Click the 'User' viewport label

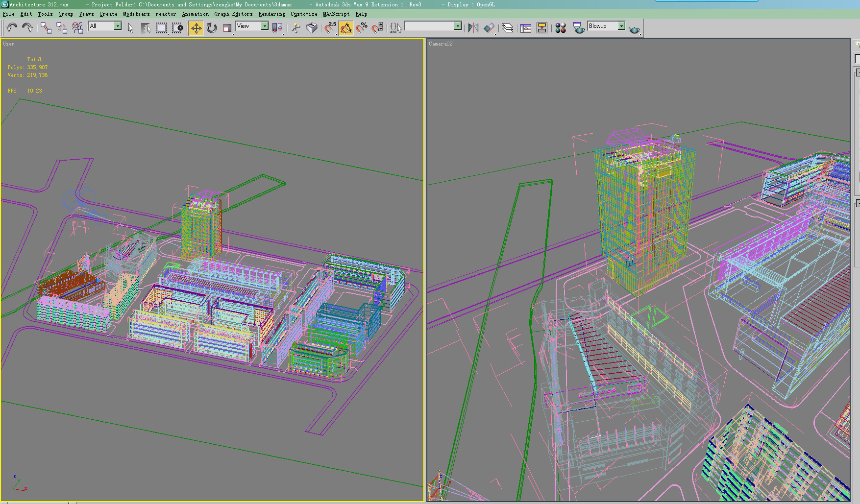tap(9, 44)
